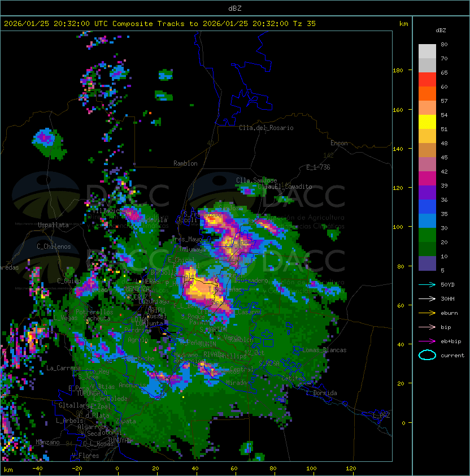
Task: Pick the light gray 70-80 dBZ swatch
Action: tap(427, 51)
